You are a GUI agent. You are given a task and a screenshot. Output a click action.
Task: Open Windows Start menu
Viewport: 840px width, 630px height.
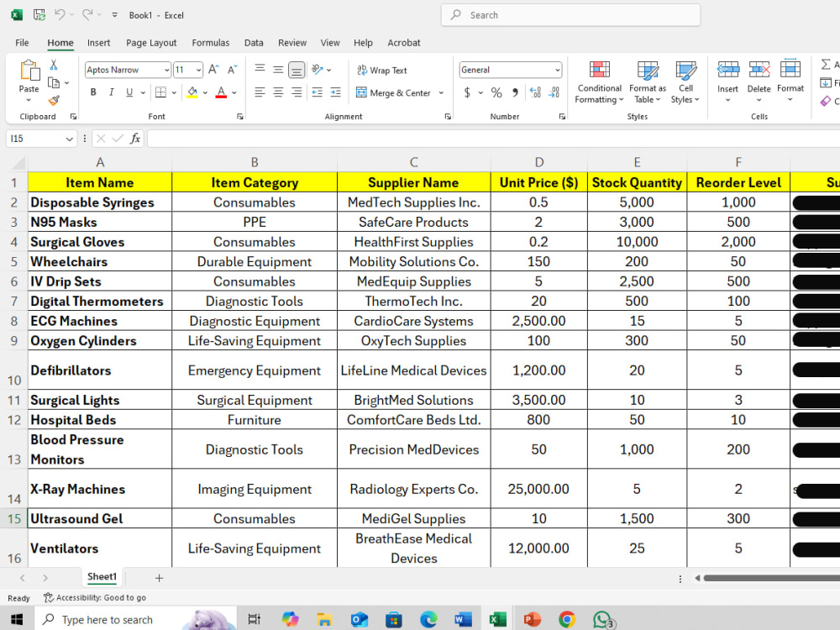coord(17,620)
